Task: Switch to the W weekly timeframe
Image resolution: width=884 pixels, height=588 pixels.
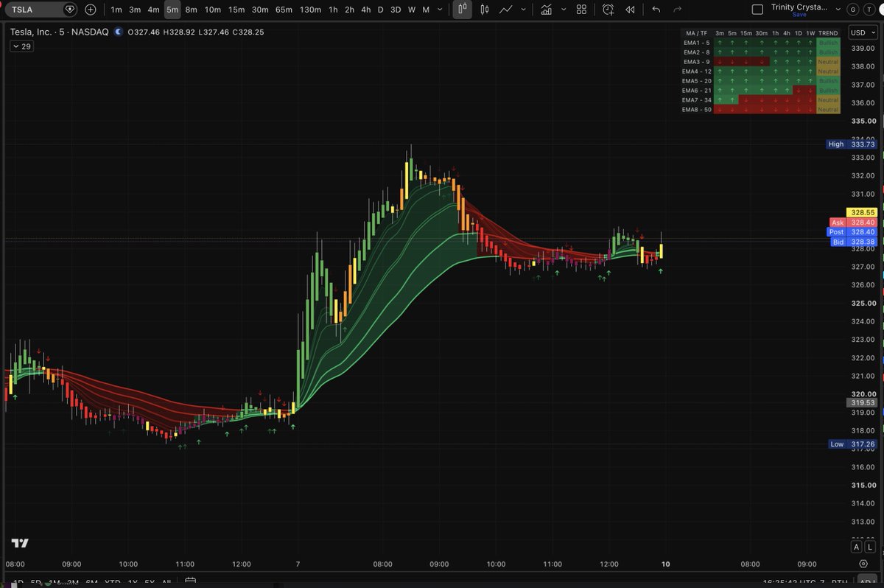Action: pyautogui.click(x=412, y=10)
